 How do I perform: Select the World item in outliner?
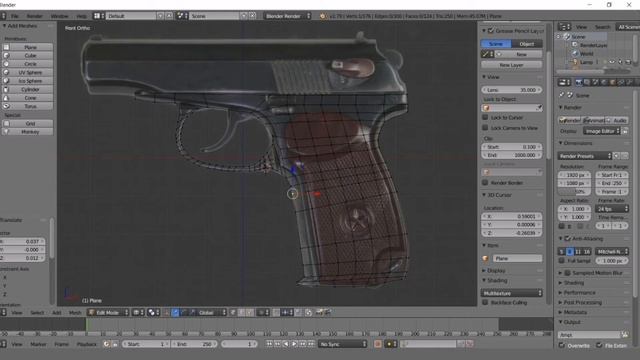[x=587, y=53]
